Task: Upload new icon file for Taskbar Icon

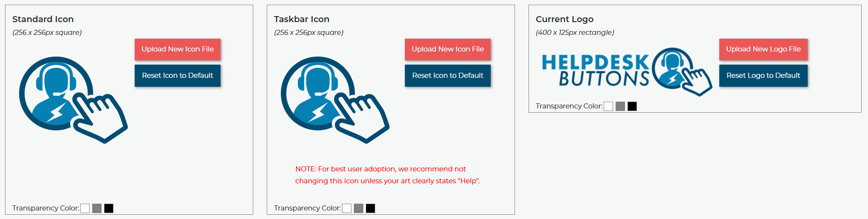Action: [448, 49]
